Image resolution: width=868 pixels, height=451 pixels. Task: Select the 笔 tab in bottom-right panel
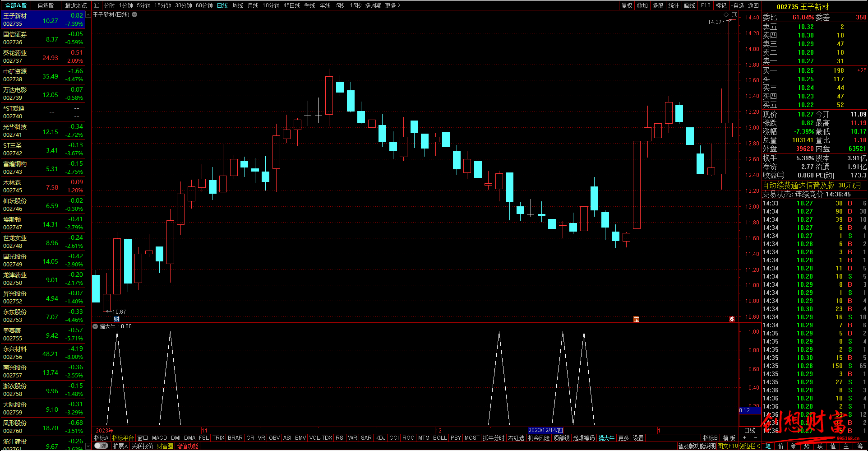click(x=768, y=446)
